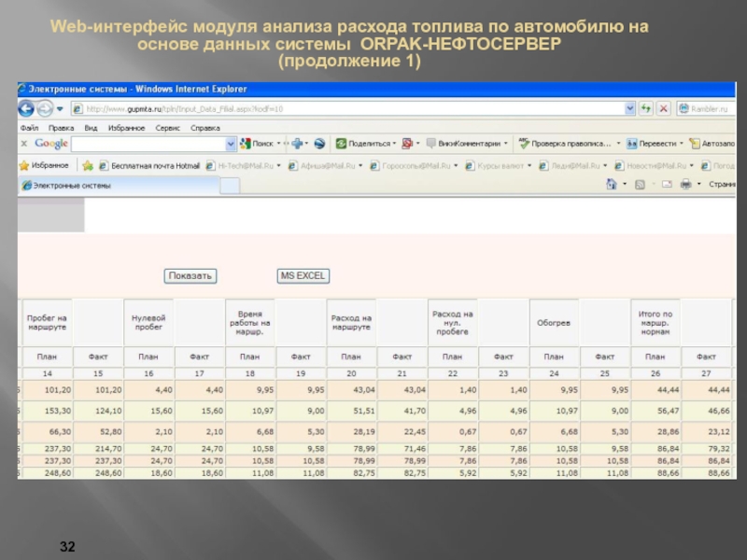
Task: Click the Refresh page icon
Action: tap(644, 108)
